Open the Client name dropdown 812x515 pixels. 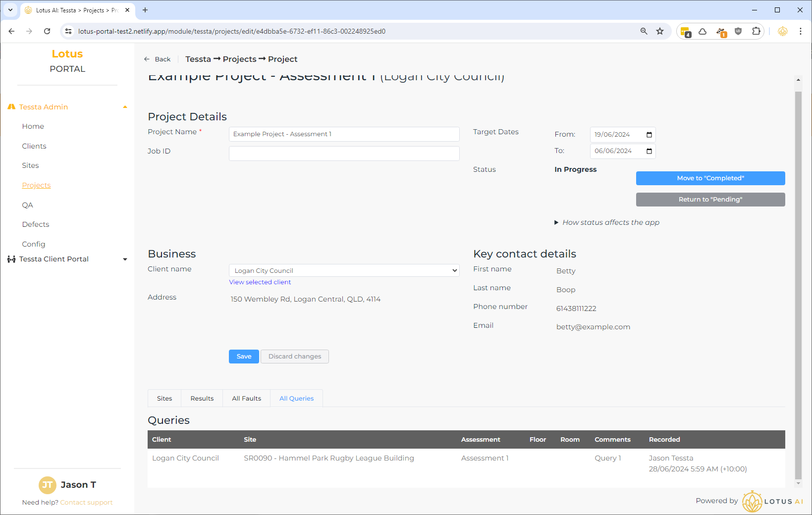tap(344, 270)
